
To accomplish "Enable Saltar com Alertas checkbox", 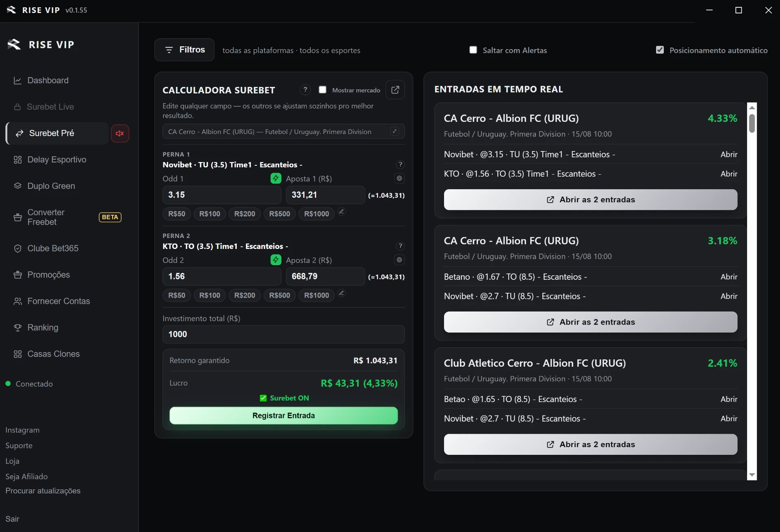I will 473,50.
